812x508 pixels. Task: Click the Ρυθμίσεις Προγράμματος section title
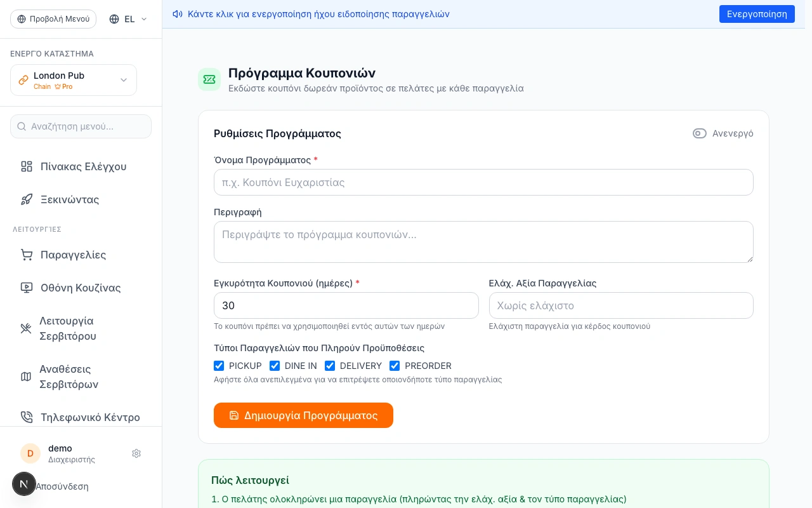coord(278,133)
